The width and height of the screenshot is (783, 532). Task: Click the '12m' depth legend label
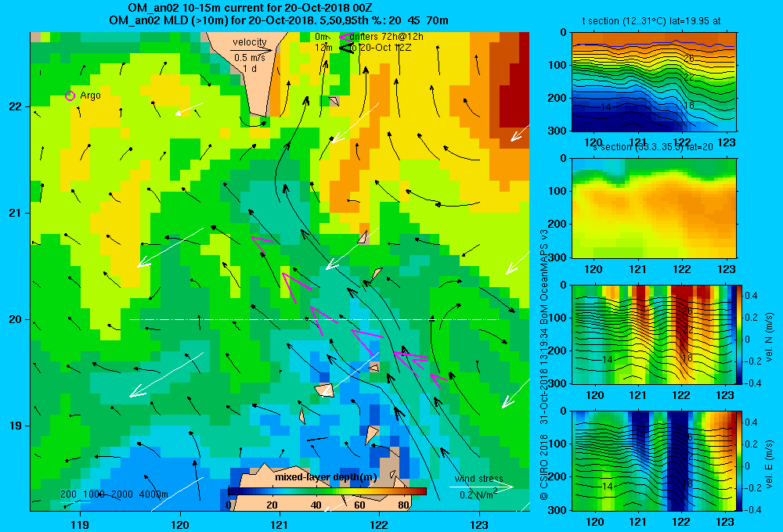pos(323,48)
